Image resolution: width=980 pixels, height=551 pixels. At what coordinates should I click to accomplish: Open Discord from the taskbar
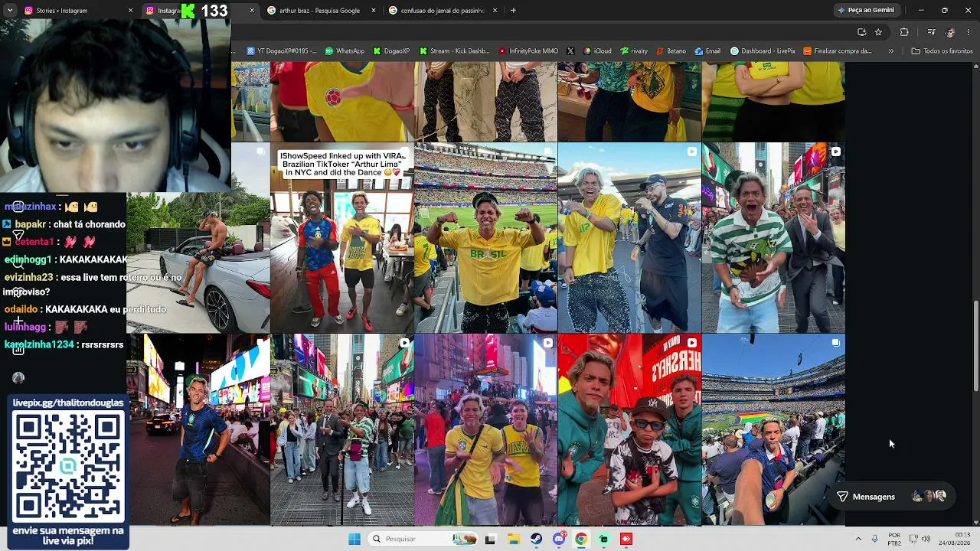click(559, 539)
